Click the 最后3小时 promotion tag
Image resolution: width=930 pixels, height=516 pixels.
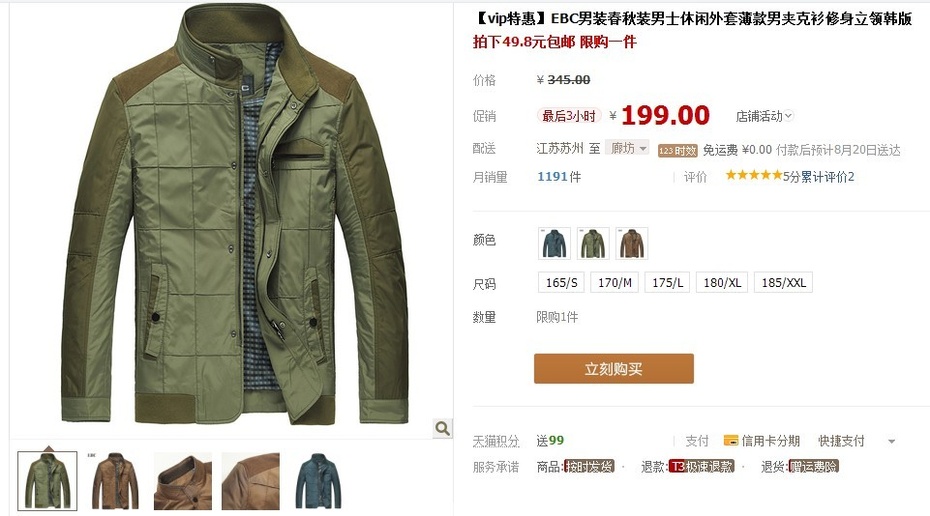coord(569,116)
